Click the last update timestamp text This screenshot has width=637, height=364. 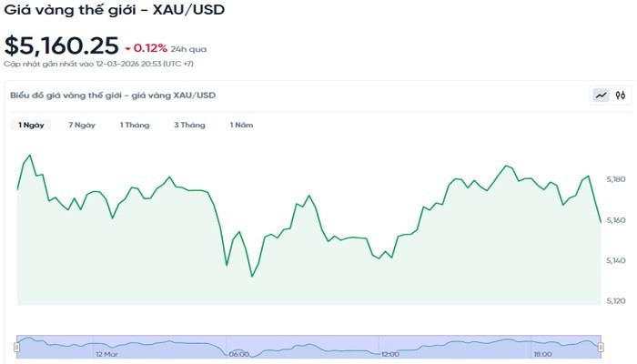98,65
